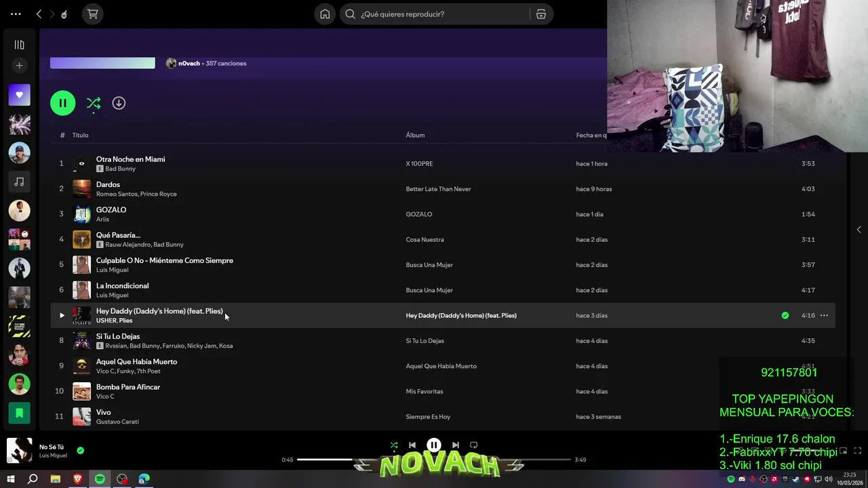Open album X 100PRE
868x488 pixels.
click(419, 163)
